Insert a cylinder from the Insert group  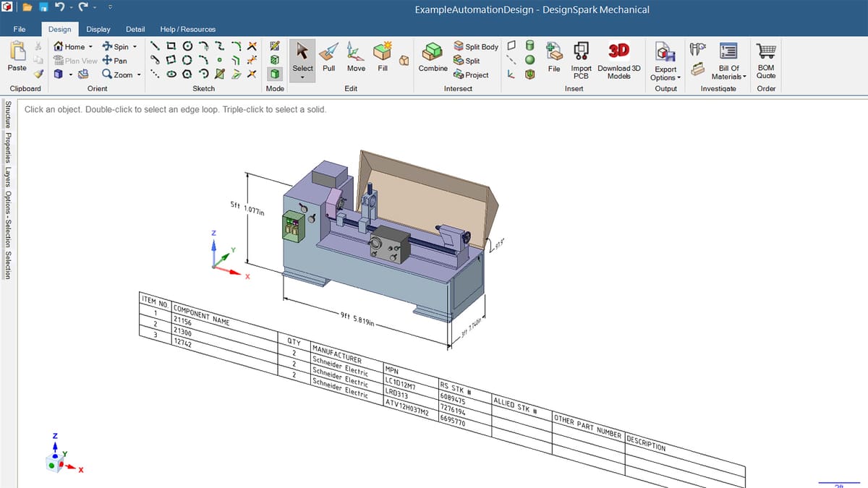(x=530, y=46)
